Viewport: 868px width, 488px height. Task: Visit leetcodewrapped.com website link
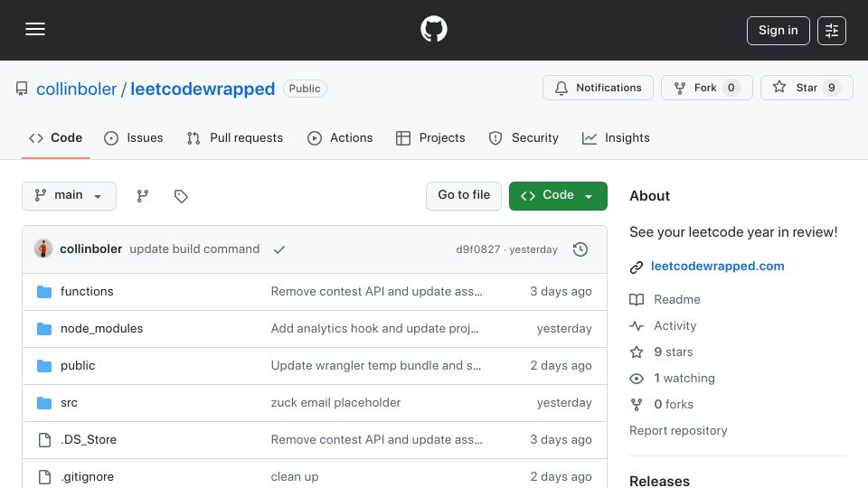tap(717, 266)
